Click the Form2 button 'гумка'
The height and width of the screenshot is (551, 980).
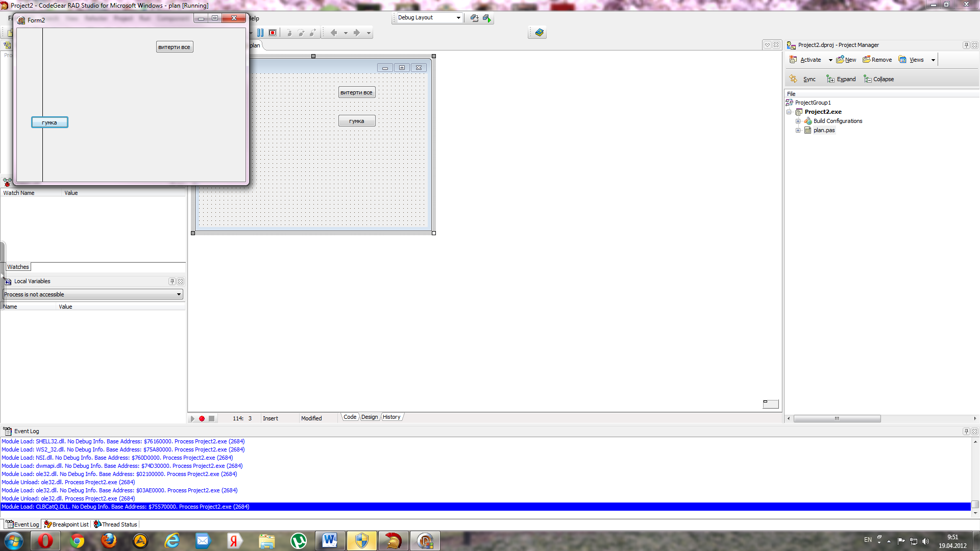click(x=50, y=122)
